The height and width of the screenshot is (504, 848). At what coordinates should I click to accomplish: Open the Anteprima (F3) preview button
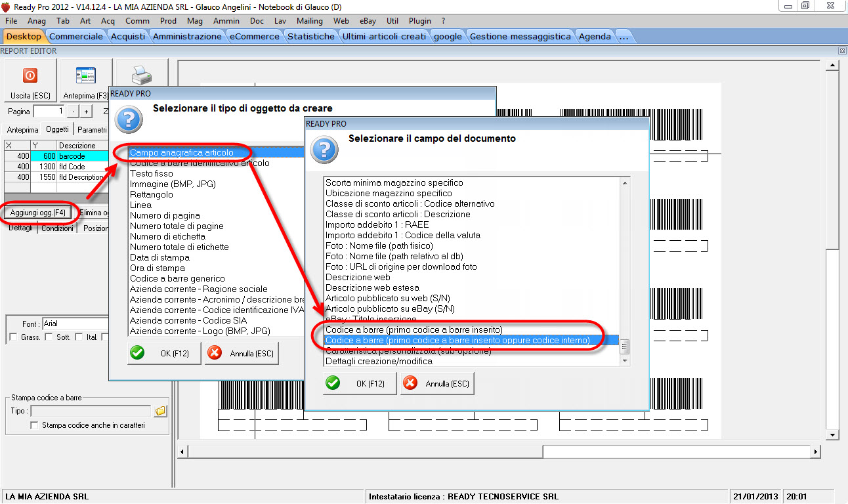(x=85, y=81)
